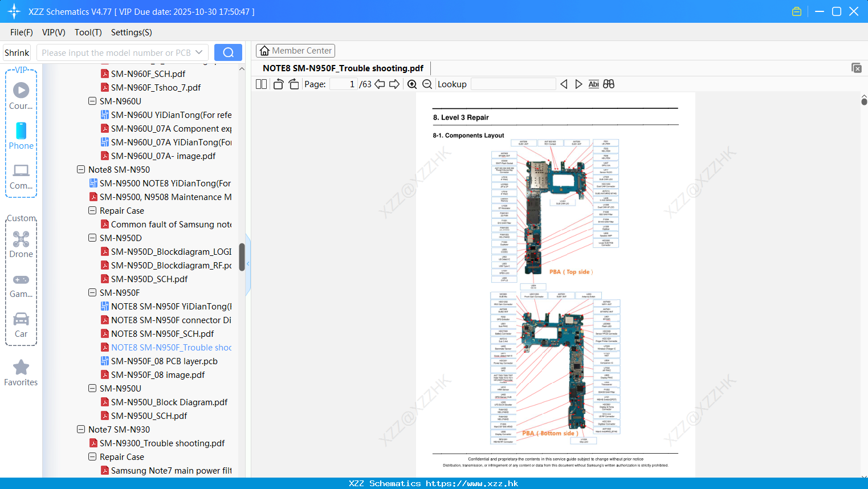The height and width of the screenshot is (489, 868).
Task: Select the Computer category icon
Action: coord(21,176)
